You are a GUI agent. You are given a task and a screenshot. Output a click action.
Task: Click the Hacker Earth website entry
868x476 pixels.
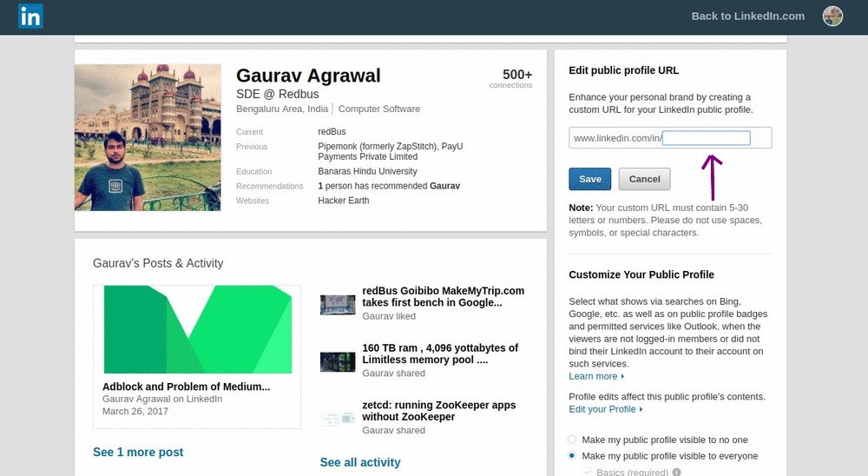click(x=343, y=201)
